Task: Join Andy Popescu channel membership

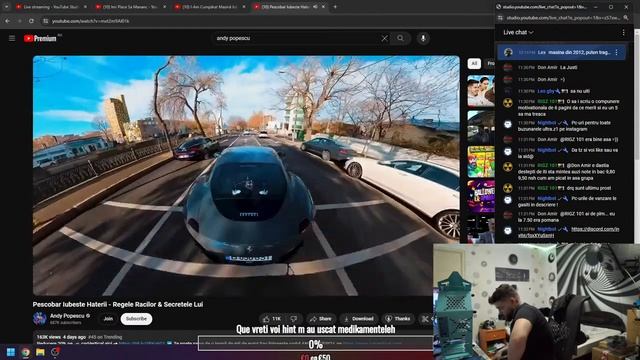Action: [x=108, y=319]
